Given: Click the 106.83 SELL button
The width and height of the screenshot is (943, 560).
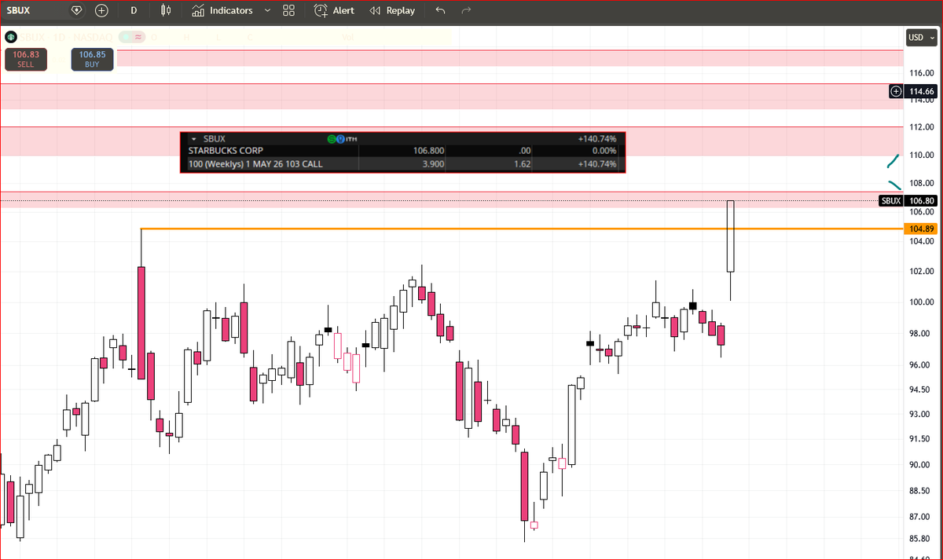Looking at the screenshot, I should [26, 59].
